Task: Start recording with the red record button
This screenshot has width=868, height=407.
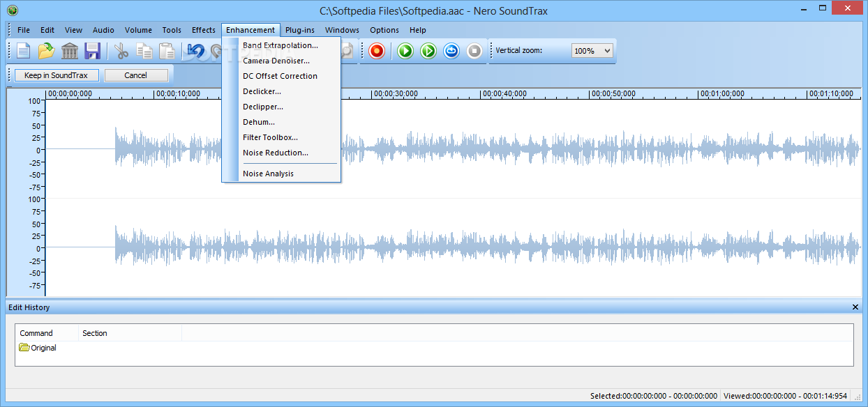Action: [x=377, y=51]
